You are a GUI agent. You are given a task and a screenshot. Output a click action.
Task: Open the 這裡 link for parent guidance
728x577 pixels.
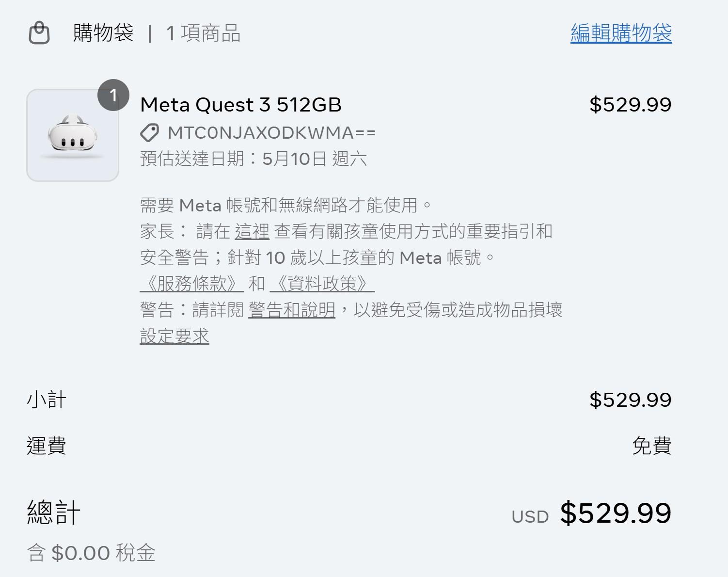[x=252, y=231]
